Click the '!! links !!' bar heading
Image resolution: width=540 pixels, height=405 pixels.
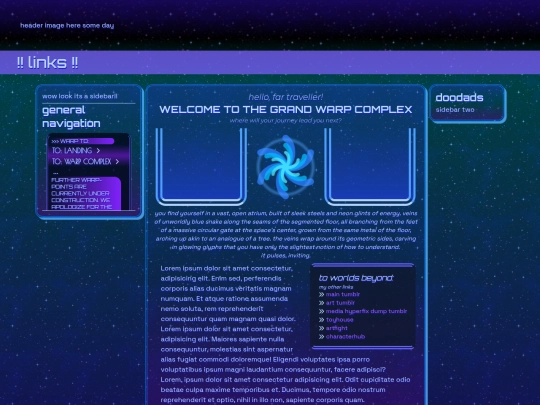[48, 63]
